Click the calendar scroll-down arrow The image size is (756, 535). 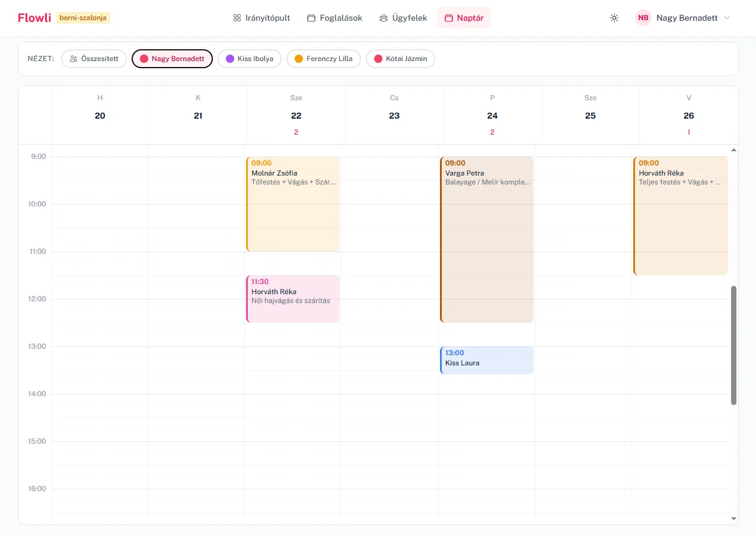(733, 518)
